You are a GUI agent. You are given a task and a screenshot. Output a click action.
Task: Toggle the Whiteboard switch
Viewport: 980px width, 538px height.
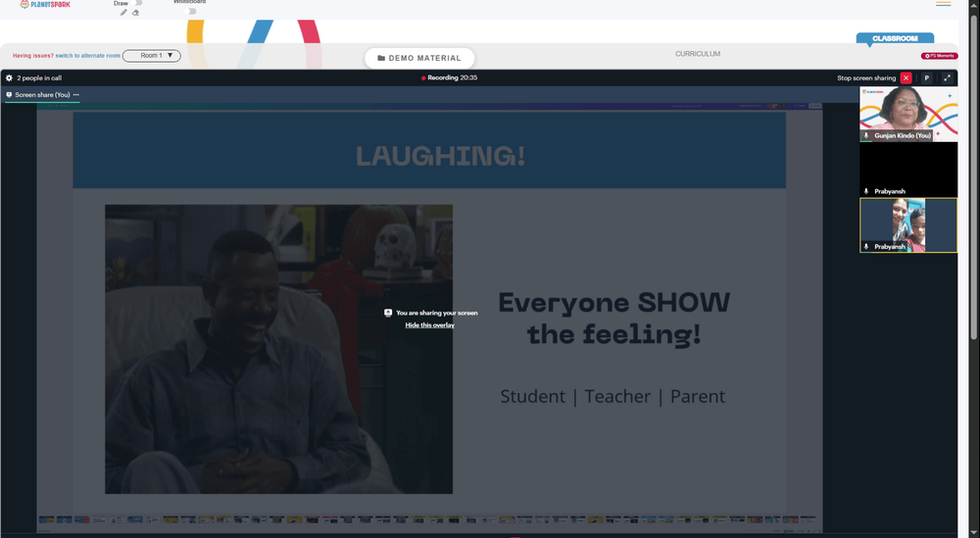[191, 11]
